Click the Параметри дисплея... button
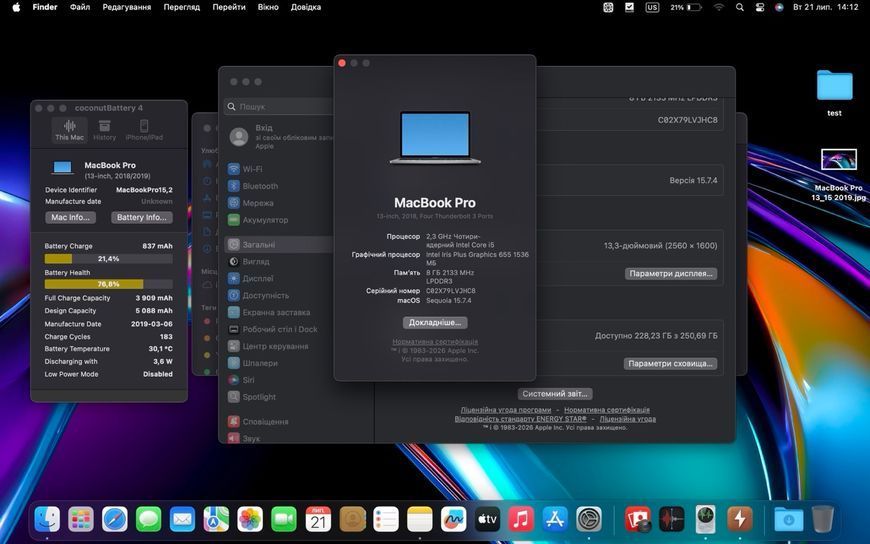This screenshot has width=870, height=544. pyautogui.click(x=671, y=274)
